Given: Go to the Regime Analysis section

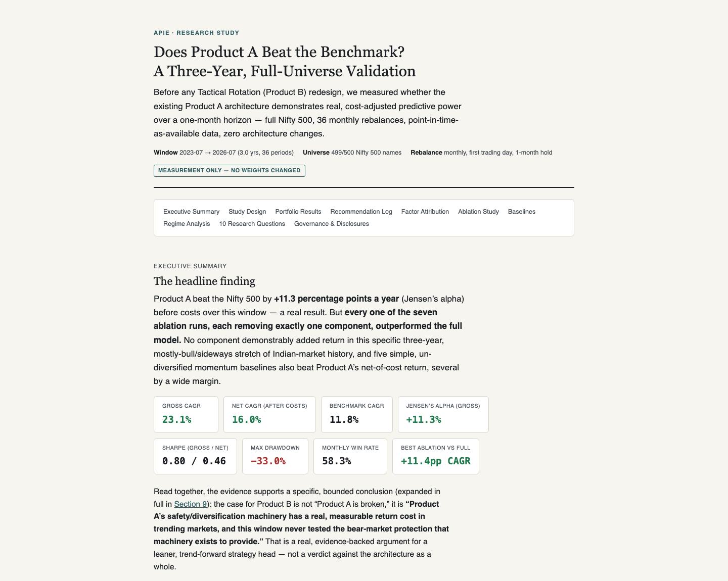Looking at the screenshot, I should pos(187,224).
